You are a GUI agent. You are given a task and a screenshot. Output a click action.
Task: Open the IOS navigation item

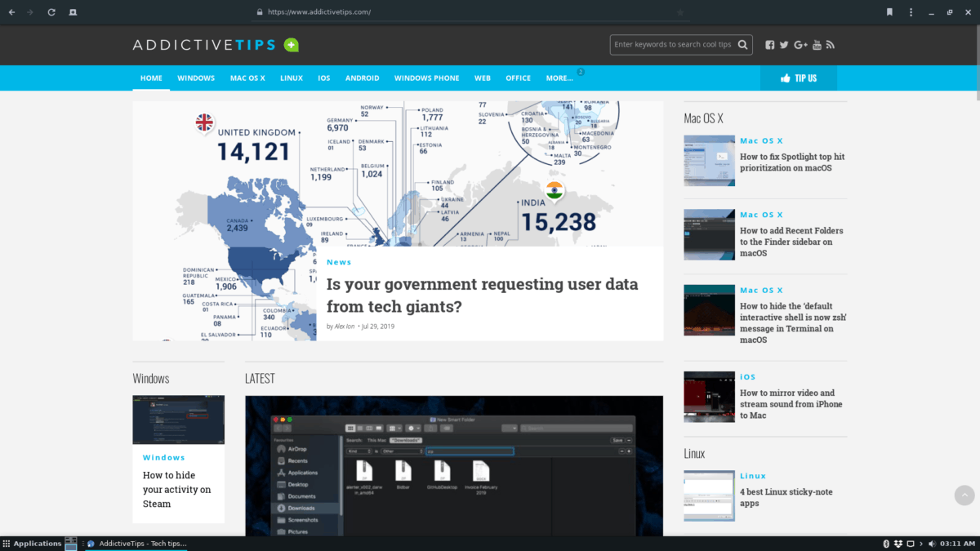coord(324,78)
